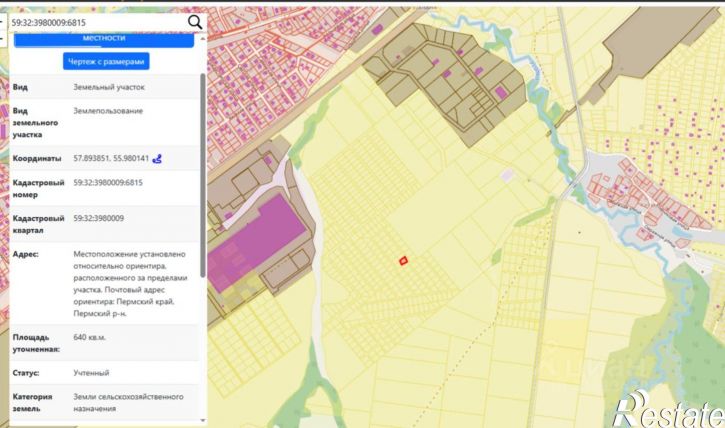Open the map locator icon beside coordinates

157,159
